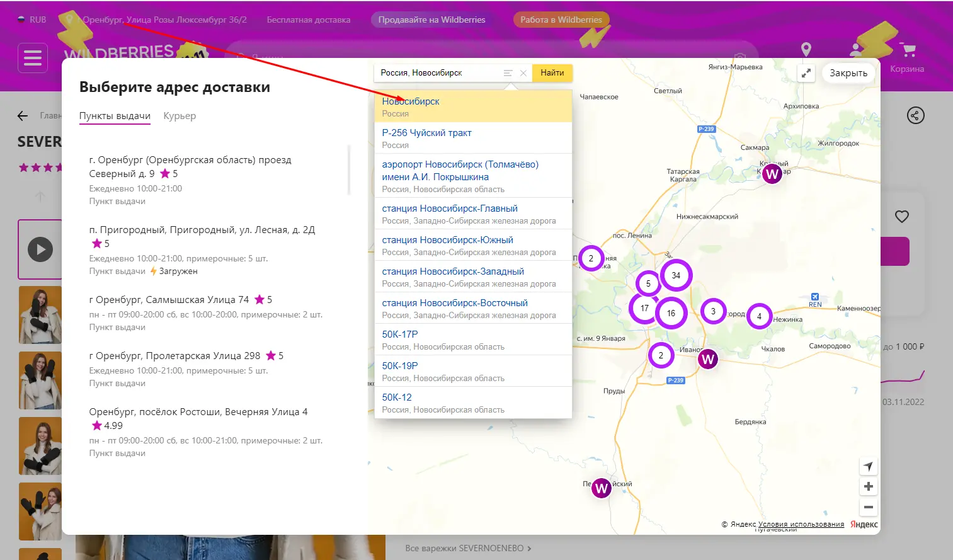Click the map cluster marker with number 3
Image resolution: width=953 pixels, height=560 pixels.
pyautogui.click(x=713, y=311)
